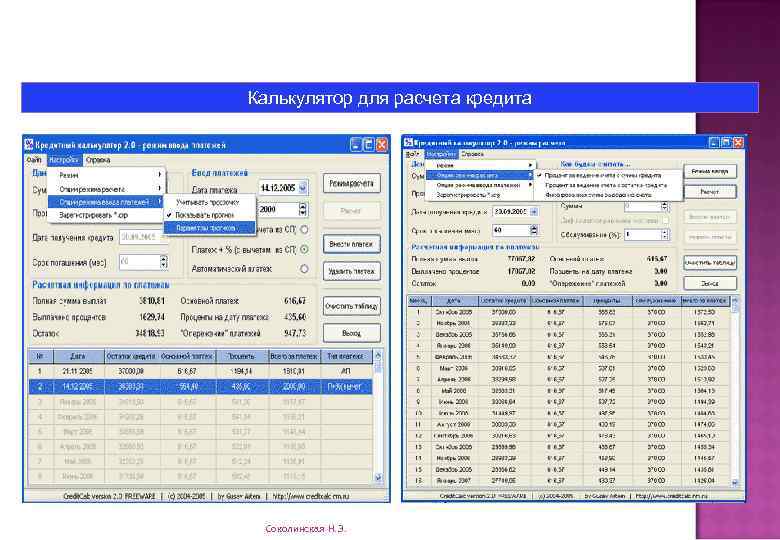Click Очистить таблицу in the payment-entry window
Viewport: 780px width, 540px height.
tap(351, 306)
